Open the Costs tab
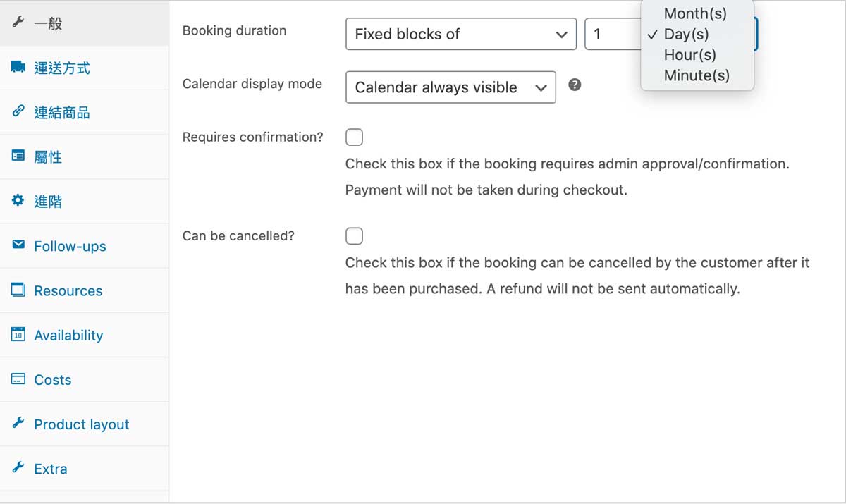Viewport: 846px width, 504px height. 85,379
